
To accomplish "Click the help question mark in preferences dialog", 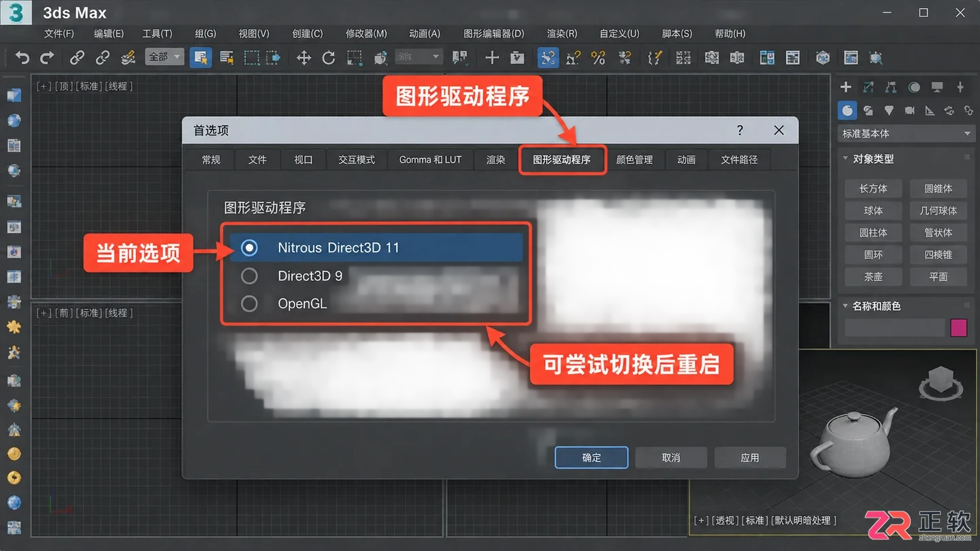I will pyautogui.click(x=740, y=130).
